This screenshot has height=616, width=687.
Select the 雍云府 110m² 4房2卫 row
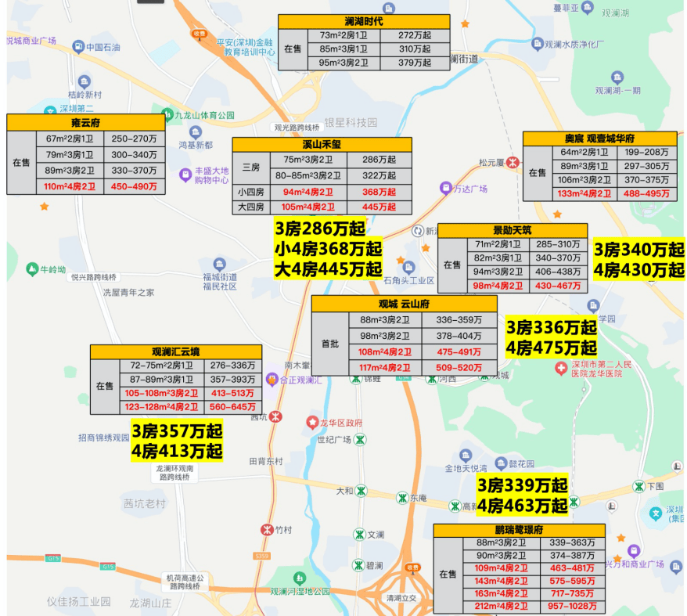[85, 187]
